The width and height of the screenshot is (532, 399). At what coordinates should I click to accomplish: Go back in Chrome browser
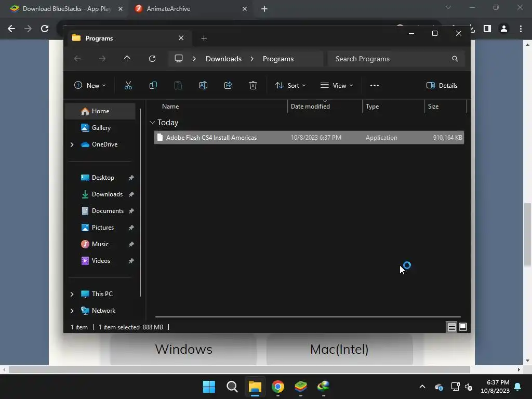(11, 29)
